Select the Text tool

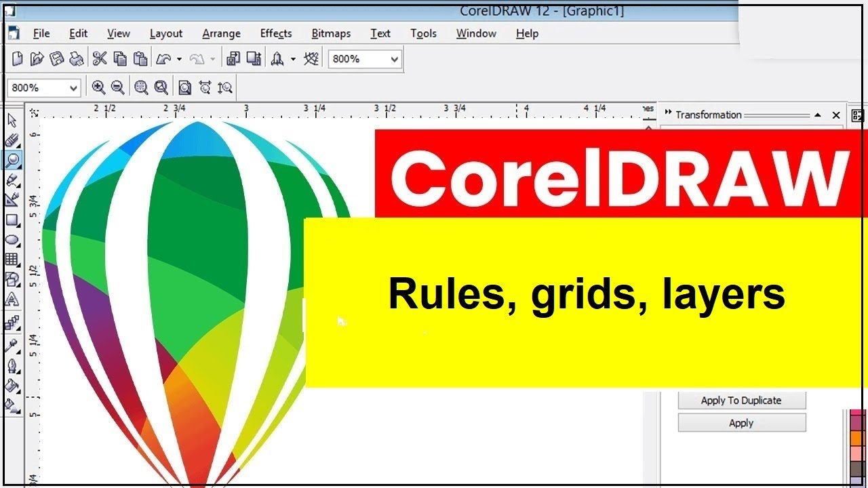coord(12,299)
